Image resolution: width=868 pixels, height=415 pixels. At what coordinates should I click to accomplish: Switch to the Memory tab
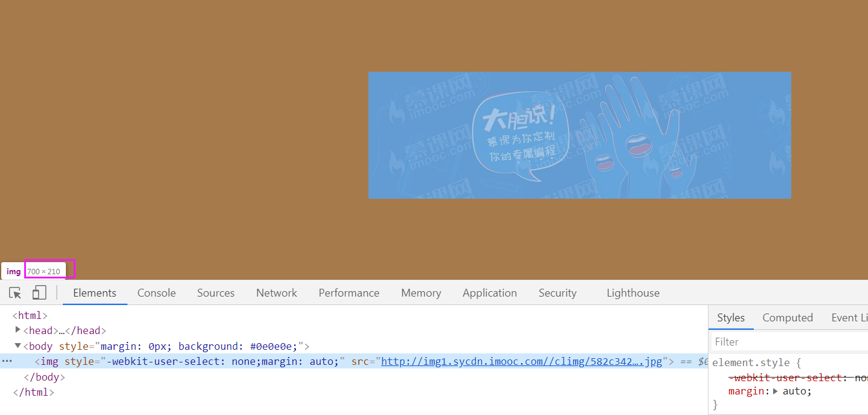(421, 293)
